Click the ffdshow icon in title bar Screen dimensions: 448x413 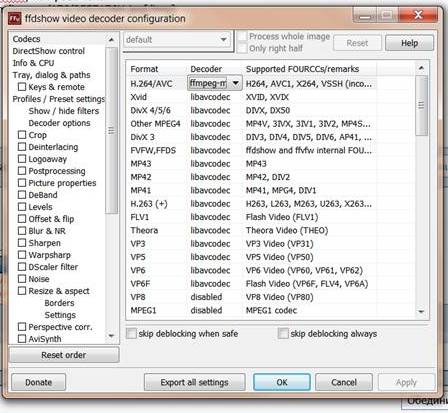point(15,19)
